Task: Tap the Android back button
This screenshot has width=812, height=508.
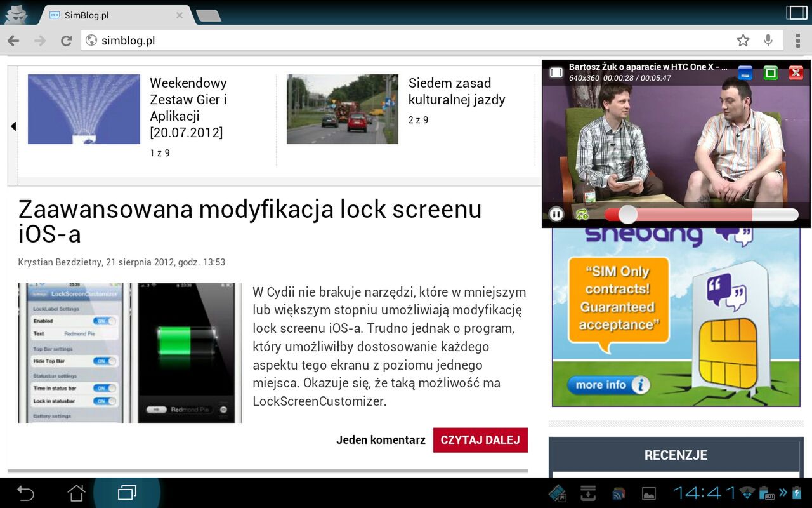Action: click(x=25, y=493)
